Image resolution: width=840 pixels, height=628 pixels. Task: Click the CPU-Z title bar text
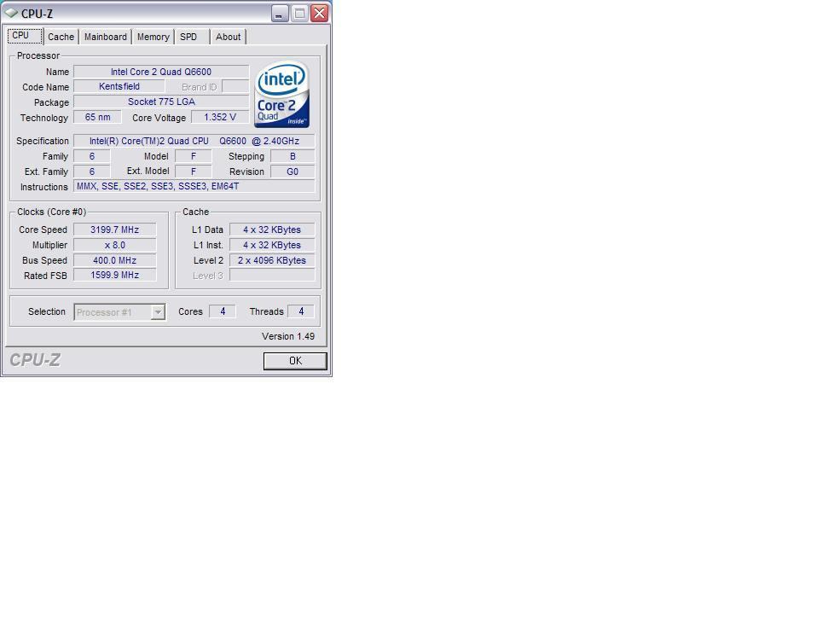(37, 14)
